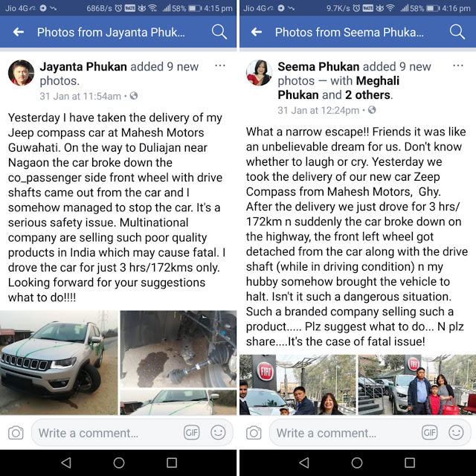Open tagged Meghali Phukan profile link
This screenshot has width=476, height=476.
338,88
